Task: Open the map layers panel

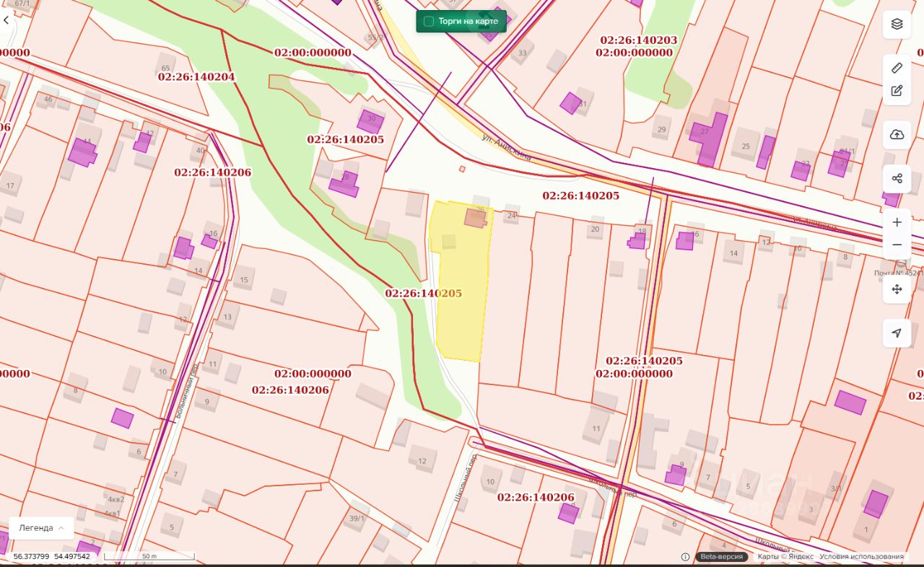Action: [x=897, y=24]
